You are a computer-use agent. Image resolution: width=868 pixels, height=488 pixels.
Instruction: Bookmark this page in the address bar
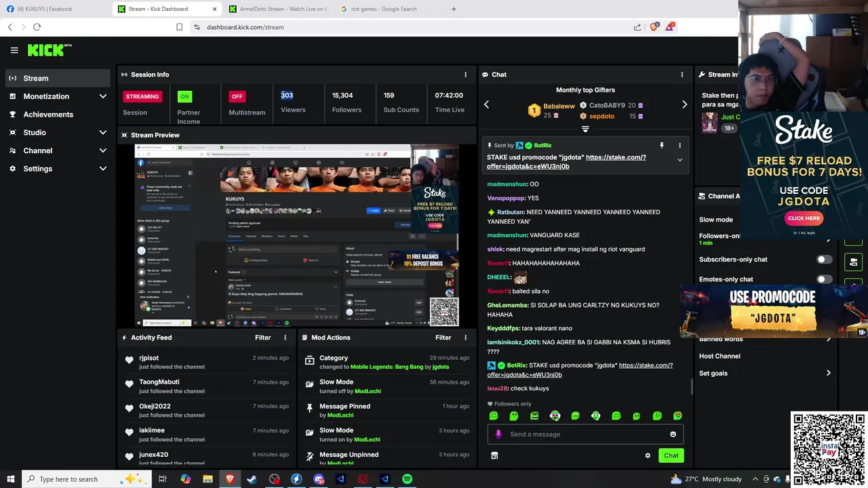pyautogui.click(x=179, y=27)
